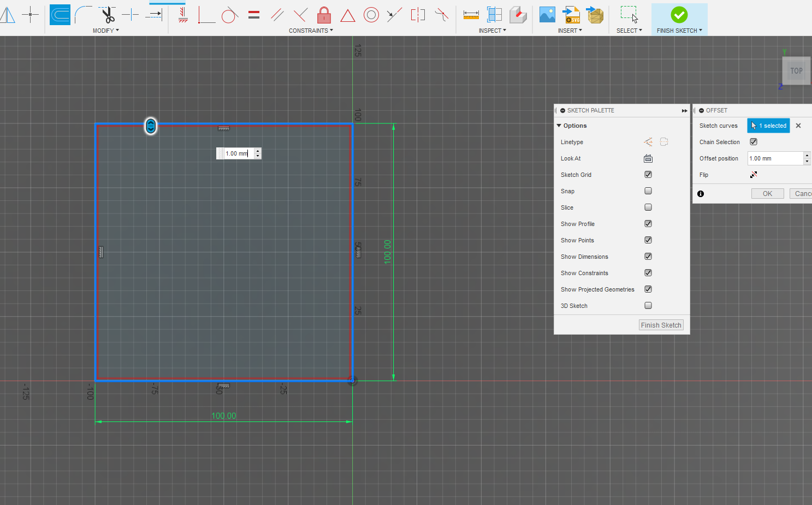Click OK in the Offset dialog
Screen dimensions: 812x505
pyautogui.click(x=767, y=194)
